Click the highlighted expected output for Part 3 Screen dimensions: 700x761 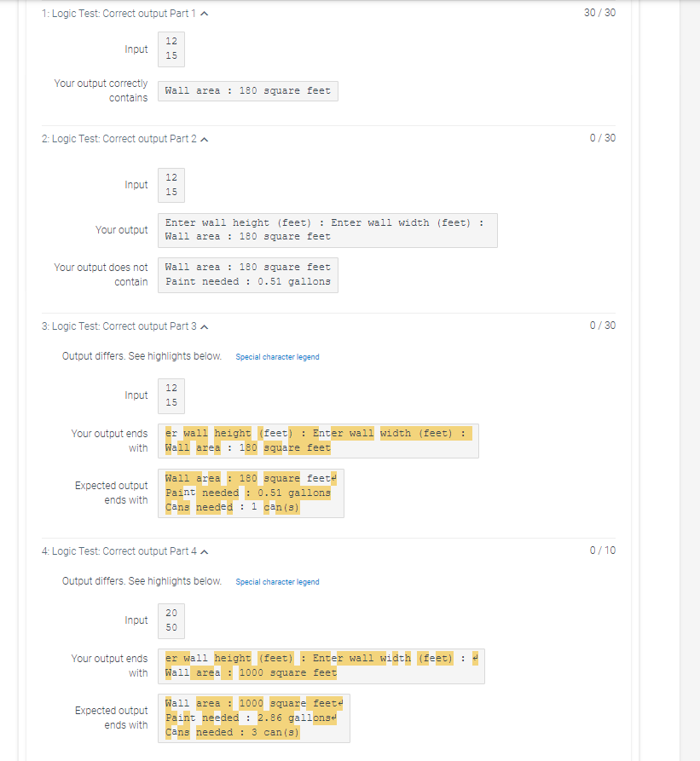[x=252, y=492]
